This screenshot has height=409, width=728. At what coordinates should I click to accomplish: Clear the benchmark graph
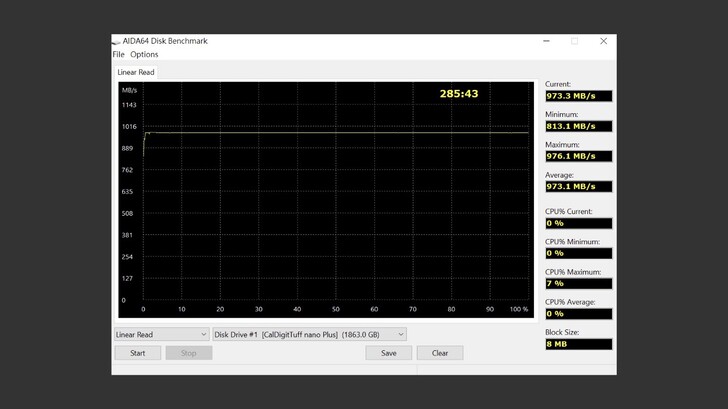tap(440, 353)
